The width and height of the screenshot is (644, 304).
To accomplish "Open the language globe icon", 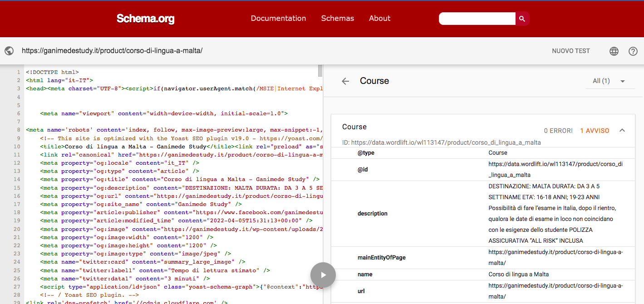I will [614, 51].
